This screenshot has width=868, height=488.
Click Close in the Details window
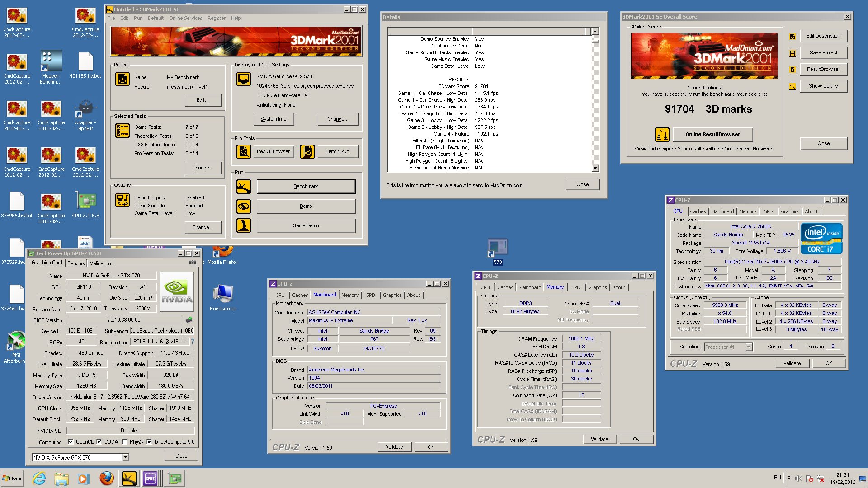pos(582,184)
